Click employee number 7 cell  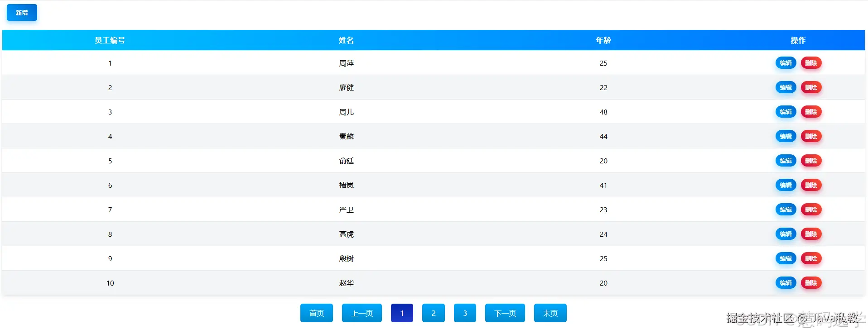[x=110, y=210]
